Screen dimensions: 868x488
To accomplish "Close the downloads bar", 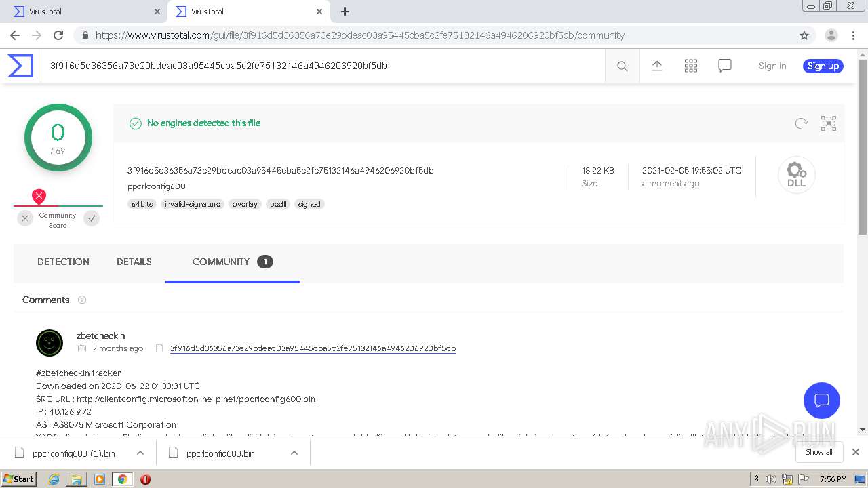I will [x=856, y=452].
